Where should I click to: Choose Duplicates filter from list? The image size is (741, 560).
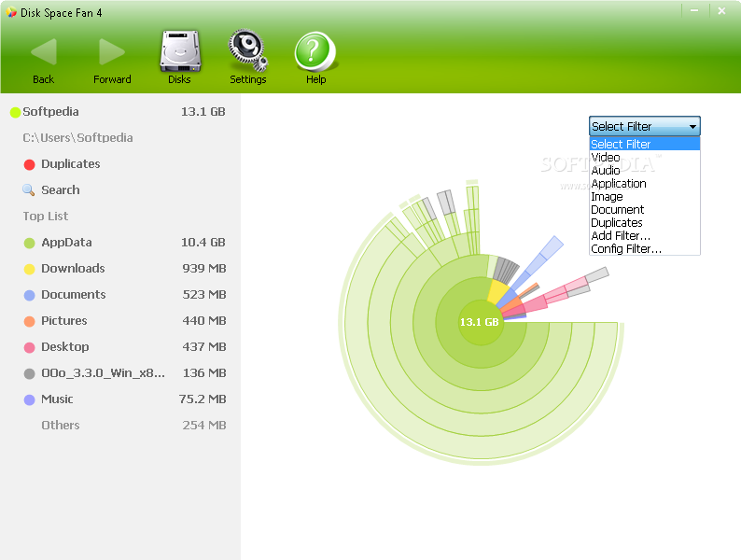pos(645,222)
